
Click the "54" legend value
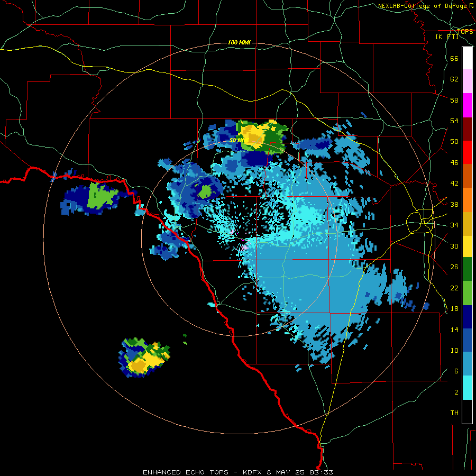(454, 121)
